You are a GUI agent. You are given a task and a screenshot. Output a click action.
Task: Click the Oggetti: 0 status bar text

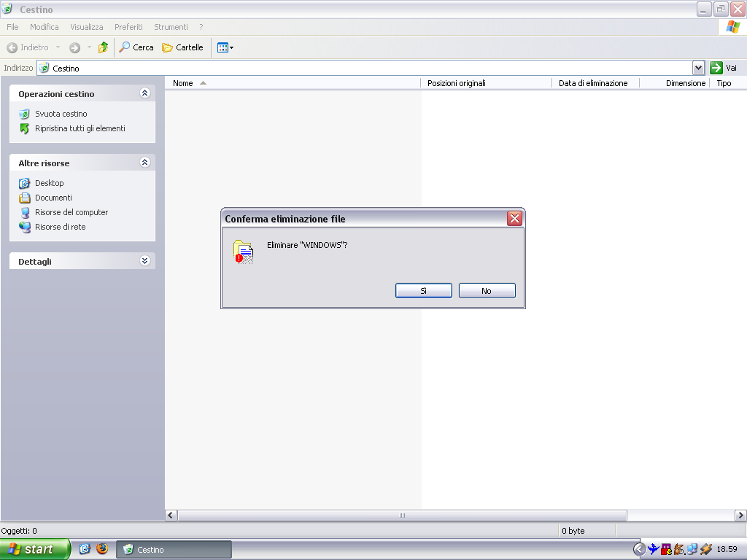(x=19, y=531)
